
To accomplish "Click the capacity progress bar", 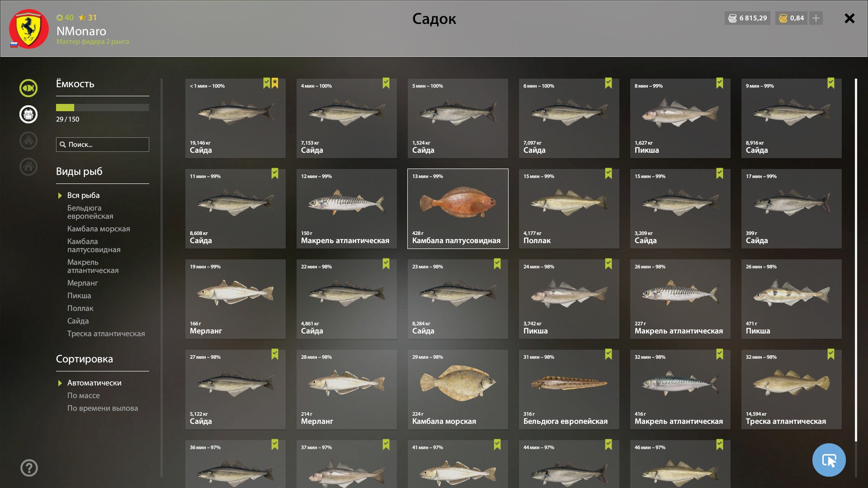I will click(103, 108).
